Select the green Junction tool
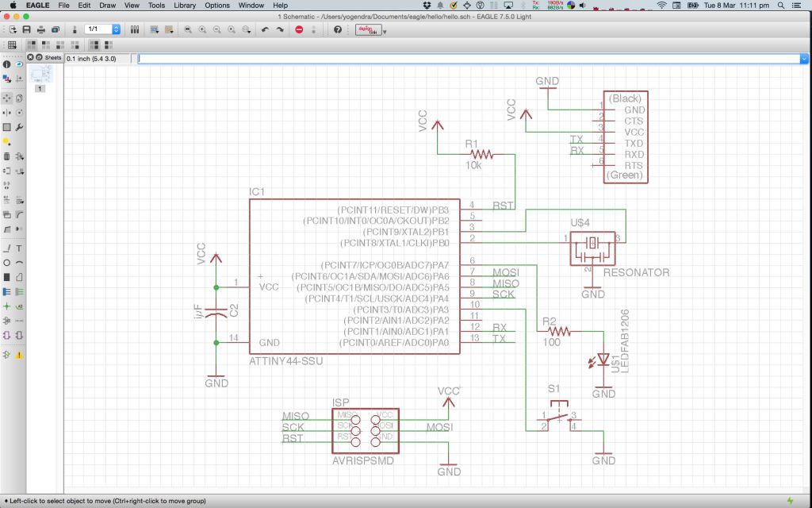The image size is (812, 508). [x=6, y=306]
